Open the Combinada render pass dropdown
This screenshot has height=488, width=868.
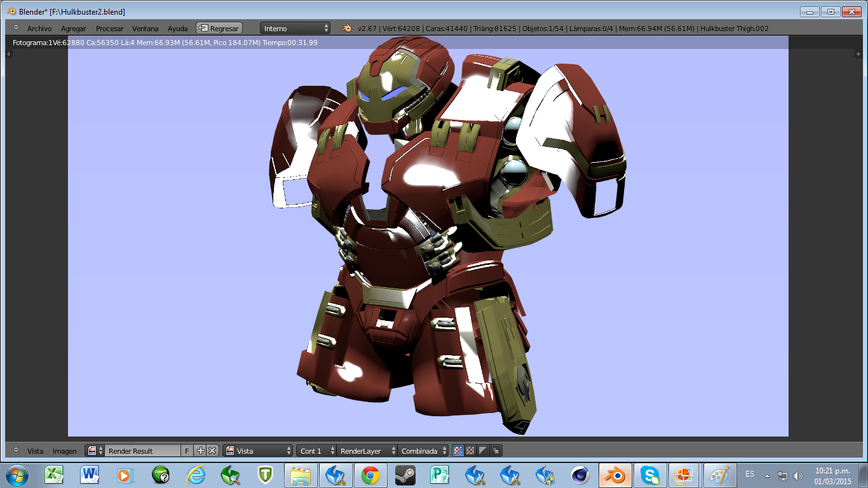coord(423,451)
